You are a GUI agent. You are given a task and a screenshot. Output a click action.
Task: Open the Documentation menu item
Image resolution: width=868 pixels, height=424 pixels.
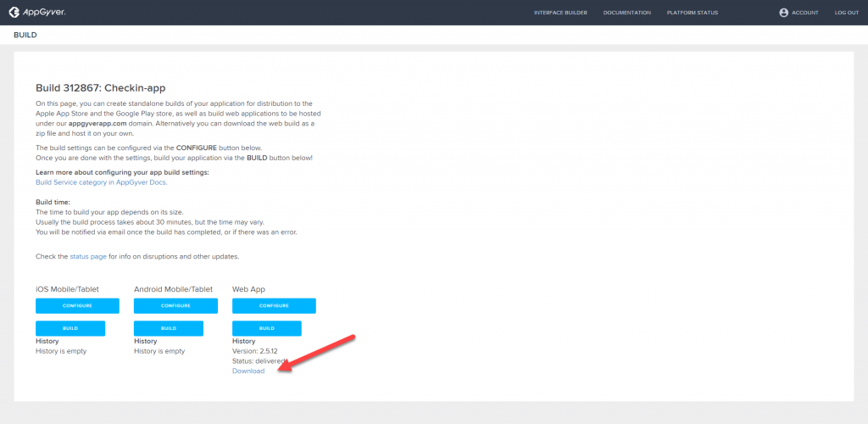coord(626,13)
